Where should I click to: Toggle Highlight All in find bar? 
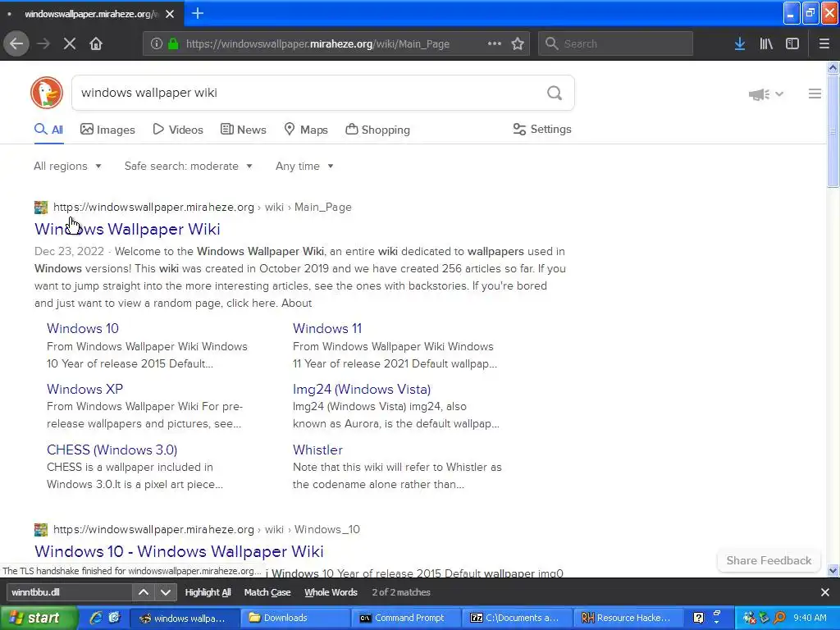coord(208,592)
